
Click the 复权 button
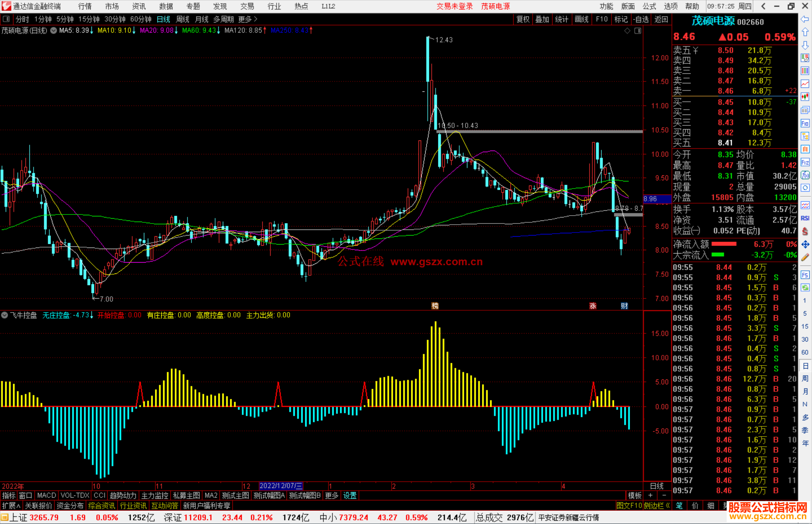point(523,19)
